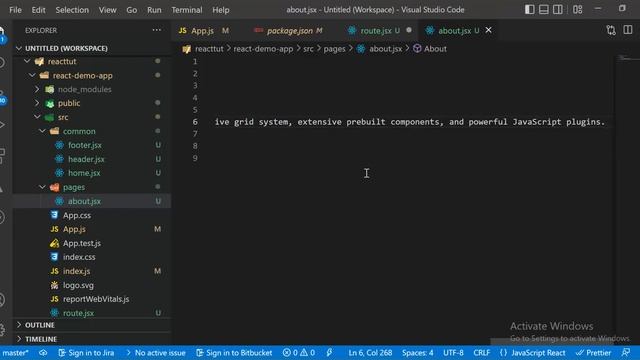
Task: Toggle the primary side bar layout icon
Action: (529, 9)
